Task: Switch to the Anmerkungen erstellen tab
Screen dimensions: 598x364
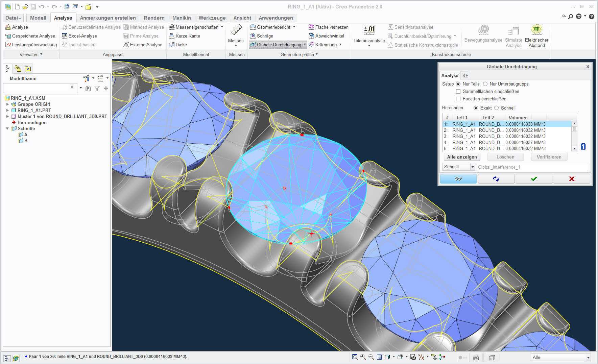Action: click(108, 18)
